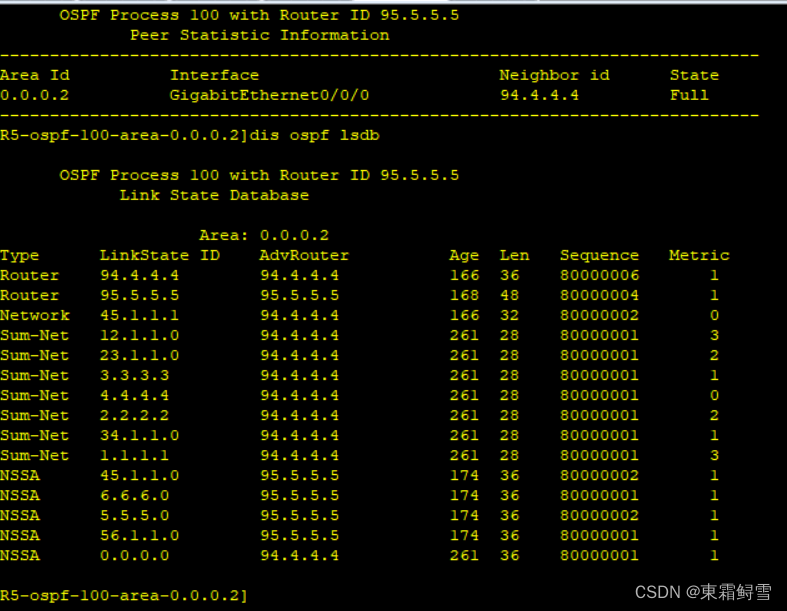
Task: Select Router LSA LinkState ID 94.4.4.4
Action: point(139,276)
